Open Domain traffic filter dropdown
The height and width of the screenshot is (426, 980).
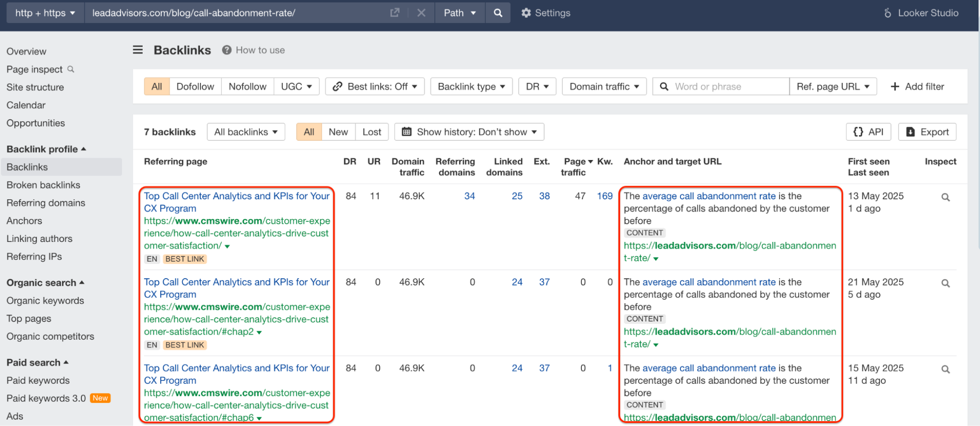coord(604,86)
